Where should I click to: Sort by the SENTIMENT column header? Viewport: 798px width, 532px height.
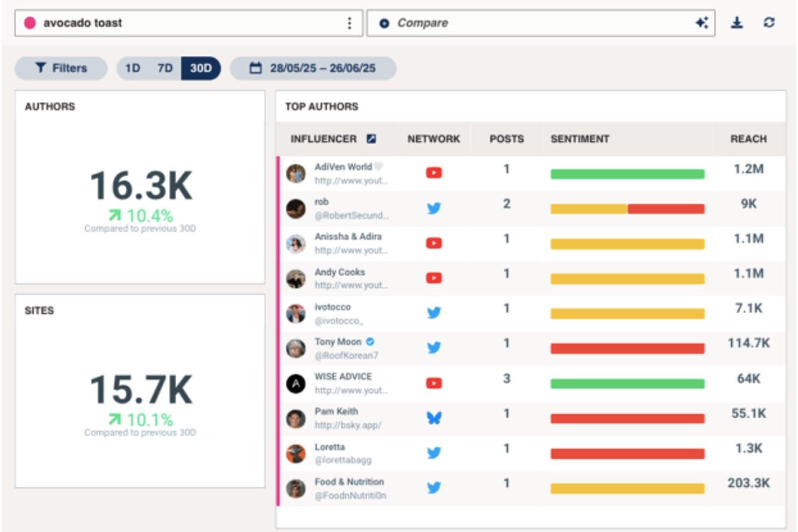(x=580, y=139)
